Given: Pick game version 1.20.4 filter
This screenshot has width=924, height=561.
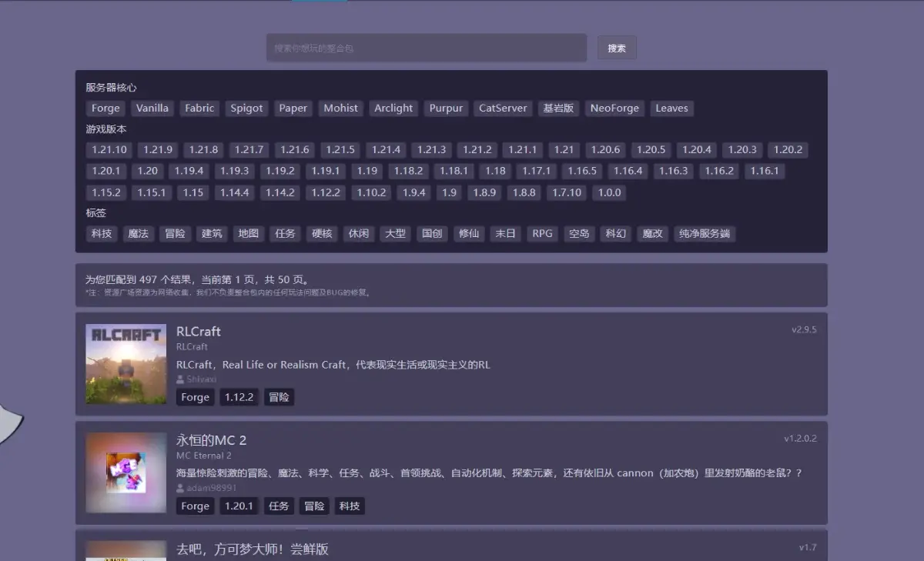Looking at the screenshot, I should pyautogui.click(x=697, y=150).
